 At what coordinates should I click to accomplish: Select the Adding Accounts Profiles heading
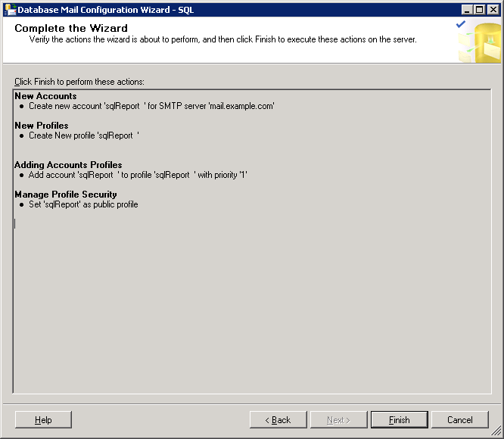pyautogui.click(x=68, y=165)
